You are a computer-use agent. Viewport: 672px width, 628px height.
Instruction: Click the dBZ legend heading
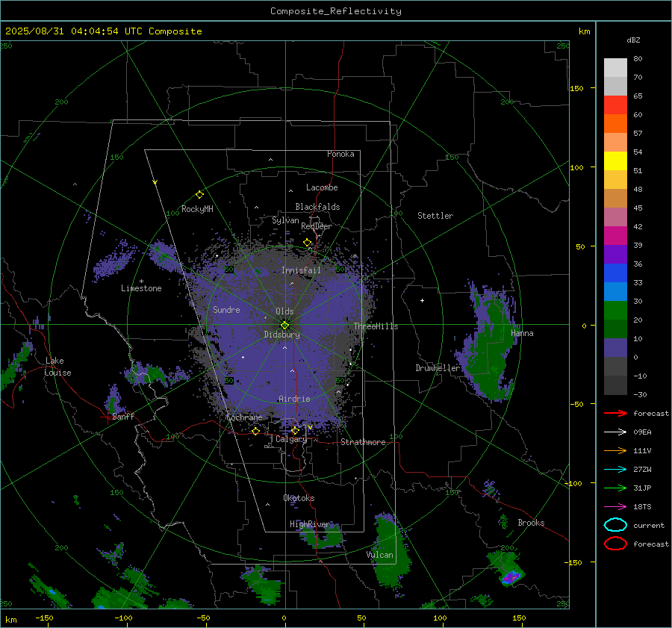(633, 40)
